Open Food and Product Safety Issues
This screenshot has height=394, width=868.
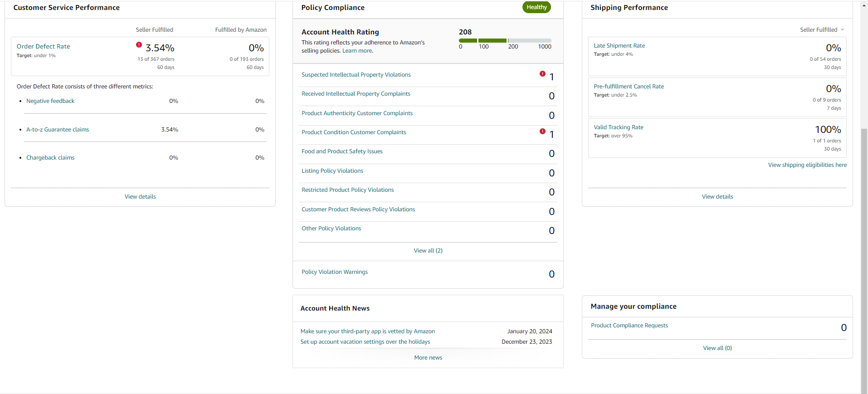[x=342, y=151]
